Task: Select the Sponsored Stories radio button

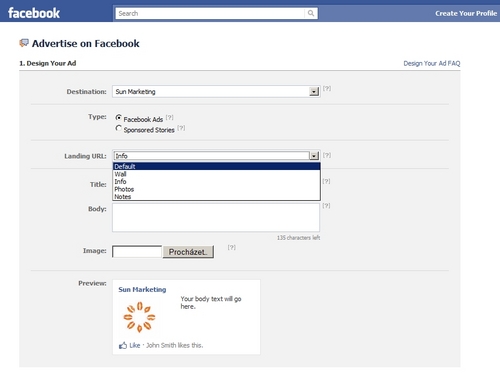Action: [118, 128]
